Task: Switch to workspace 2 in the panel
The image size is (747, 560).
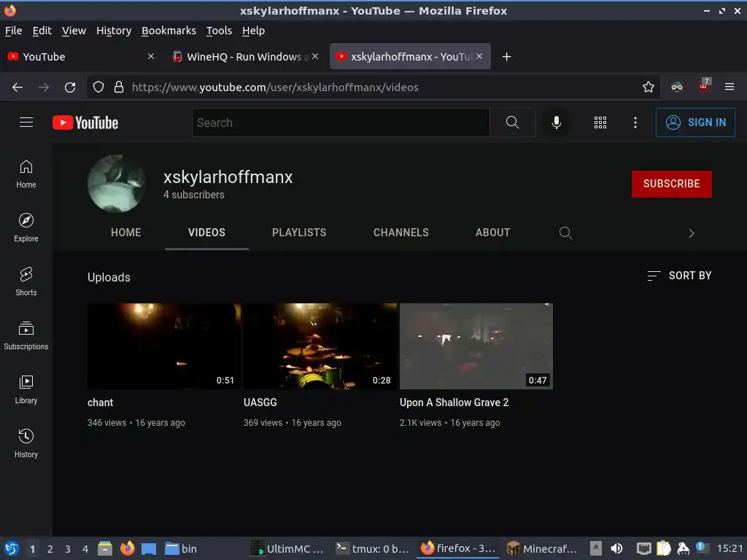Action: [x=50, y=549]
